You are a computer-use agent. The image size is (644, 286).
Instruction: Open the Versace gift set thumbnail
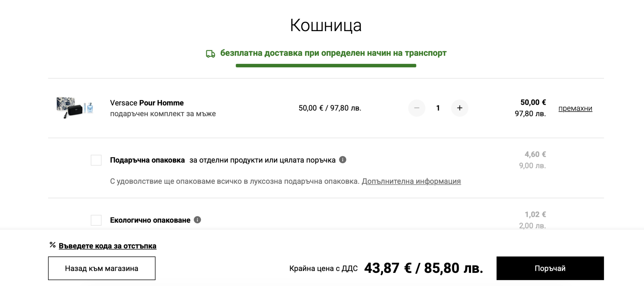click(x=75, y=107)
